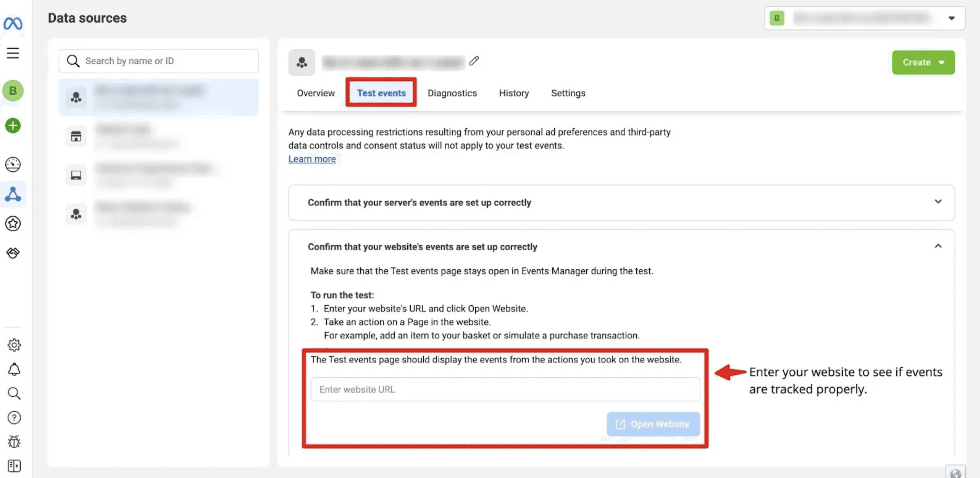Collapse the website's events setup section
Screen dimensions: 980x478
[x=938, y=246]
